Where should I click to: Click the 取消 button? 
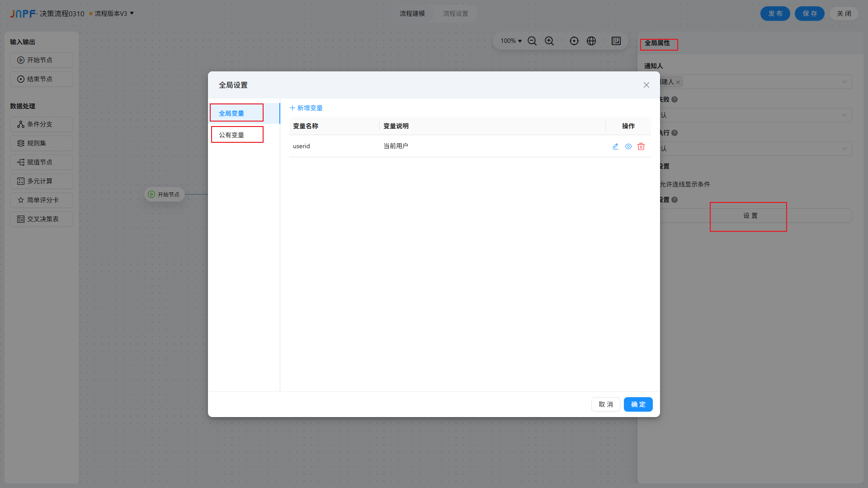605,404
